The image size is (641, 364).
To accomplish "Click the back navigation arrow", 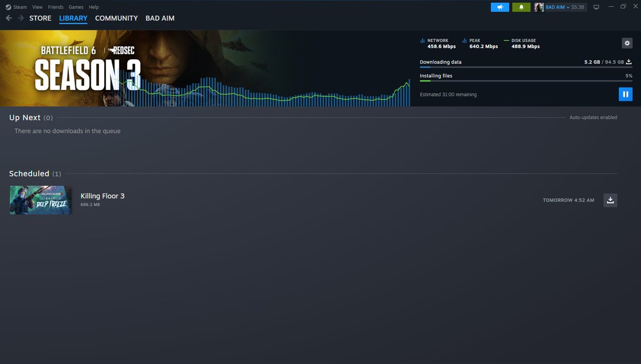I will 9,18.
